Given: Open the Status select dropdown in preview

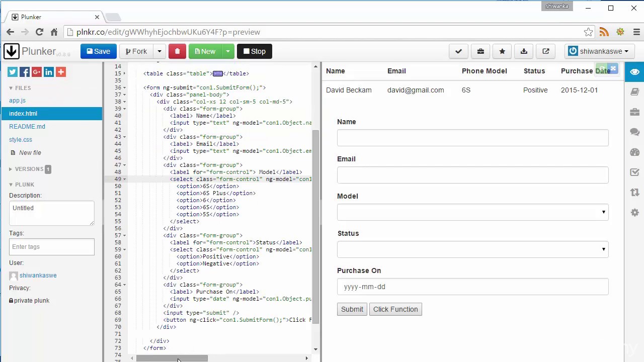Looking at the screenshot, I should click(x=472, y=249).
